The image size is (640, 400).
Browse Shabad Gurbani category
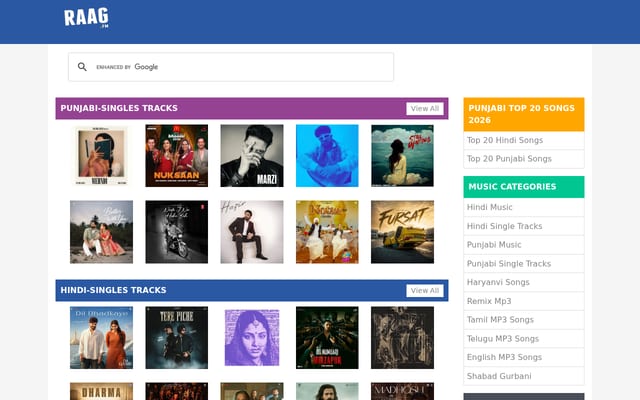coord(499,376)
